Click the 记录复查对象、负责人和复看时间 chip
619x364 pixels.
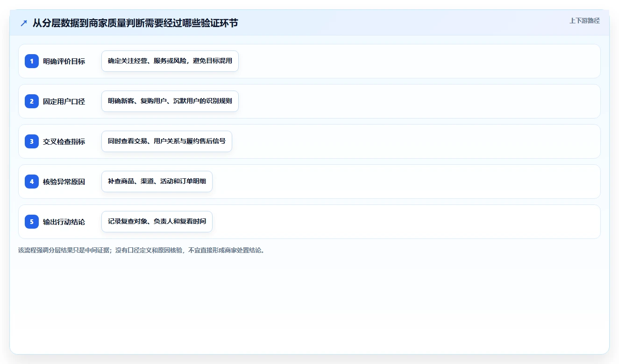coord(157,222)
